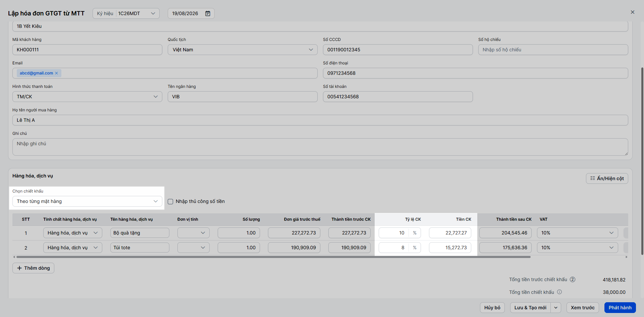644x317 pixels.
Task: Click plus icon on Thêm dòng
Action: 19,268
